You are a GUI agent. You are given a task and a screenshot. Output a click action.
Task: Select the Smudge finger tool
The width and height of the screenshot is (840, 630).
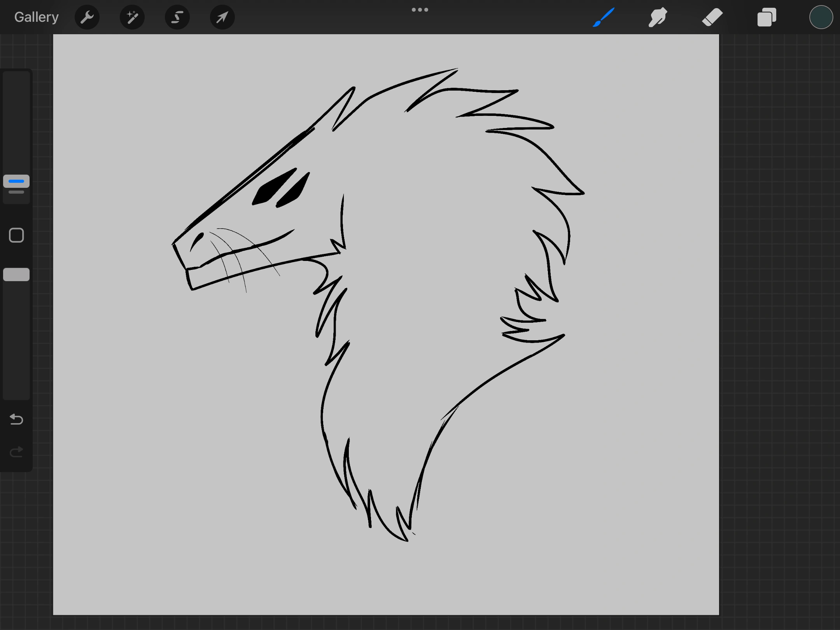[658, 17]
